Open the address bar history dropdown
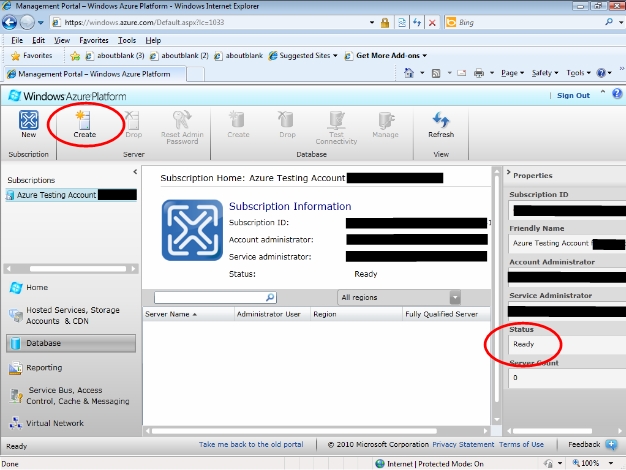The image size is (626, 470). [x=372, y=22]
